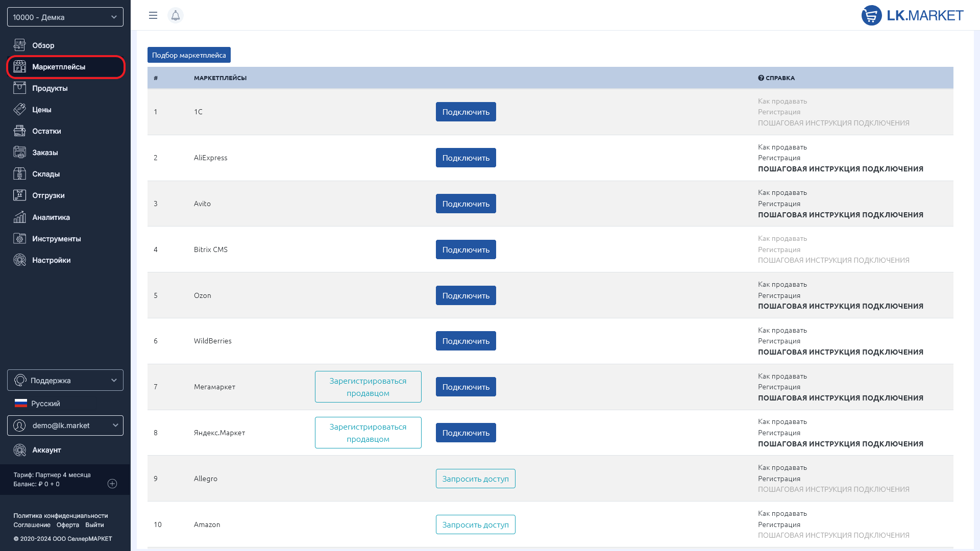Open the Инструменты menu item
This screenshot has width=980, height=551.
(56, 238)
